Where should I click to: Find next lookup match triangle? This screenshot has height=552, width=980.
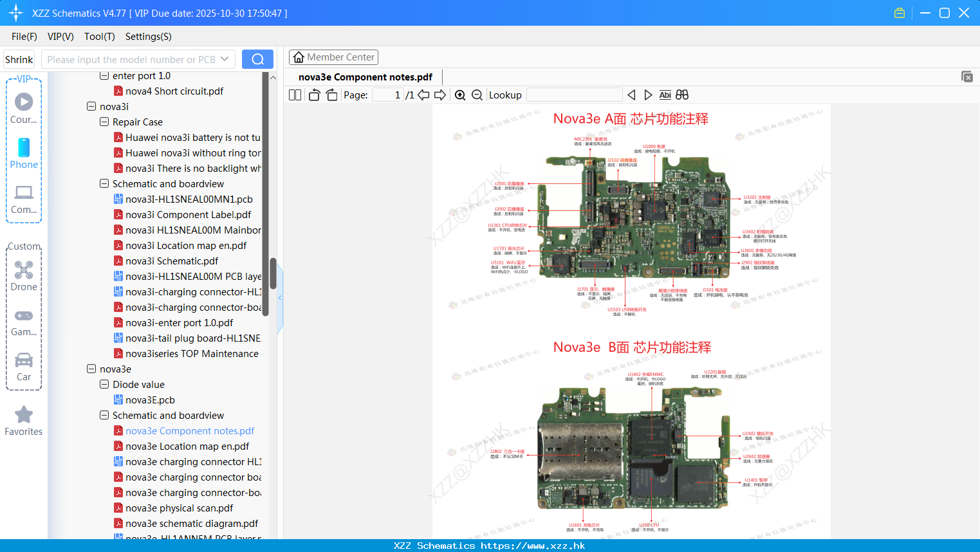pos(648,95)
